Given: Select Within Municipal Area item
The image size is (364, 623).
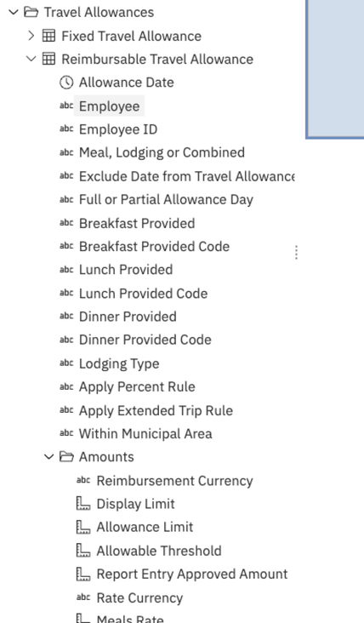Looking at the screenshot, I should click(145, 433).
